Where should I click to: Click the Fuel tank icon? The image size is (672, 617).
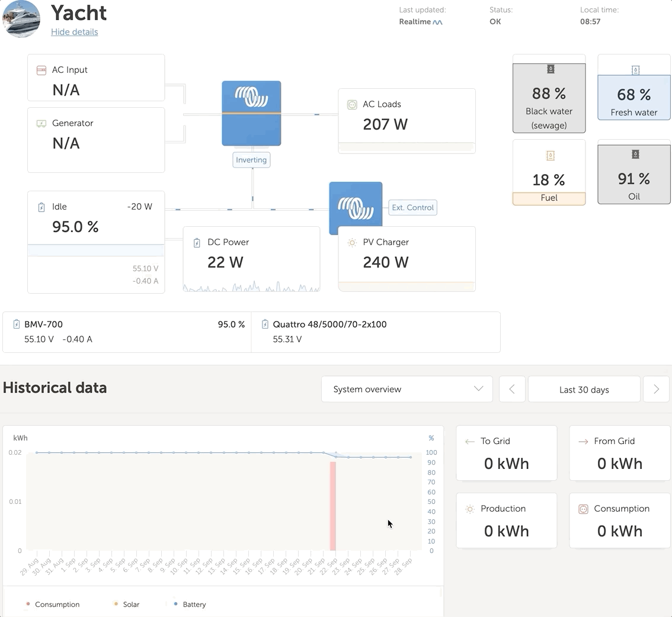coord(550,156)
